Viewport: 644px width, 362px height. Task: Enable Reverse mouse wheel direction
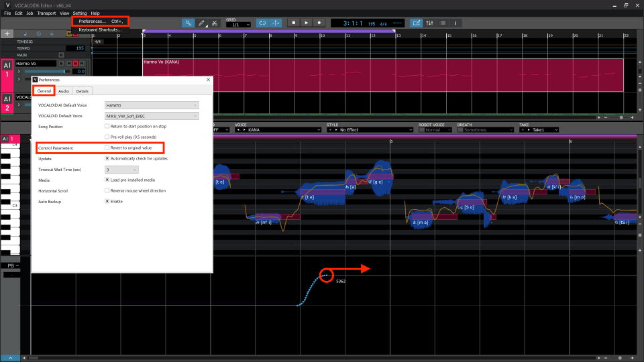[x=107, y=190]
